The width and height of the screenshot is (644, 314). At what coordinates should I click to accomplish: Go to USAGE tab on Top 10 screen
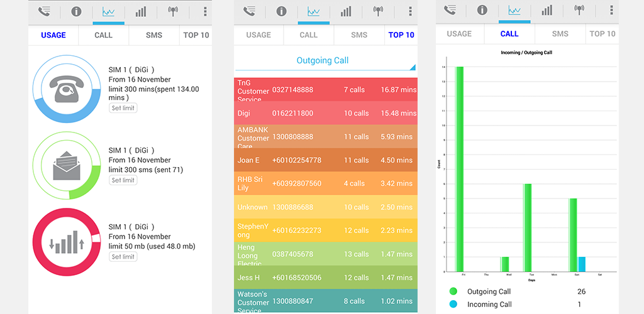258,35
